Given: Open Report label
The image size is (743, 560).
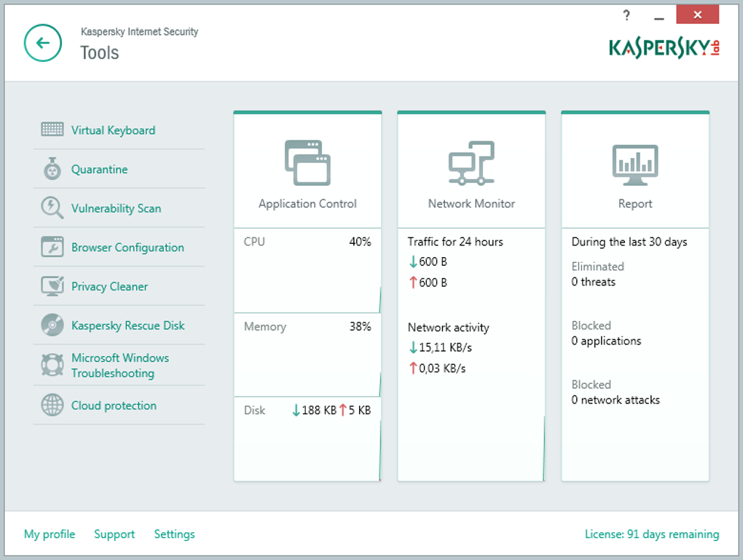Looking at the screenshot, I should click(x=635, y=204).
